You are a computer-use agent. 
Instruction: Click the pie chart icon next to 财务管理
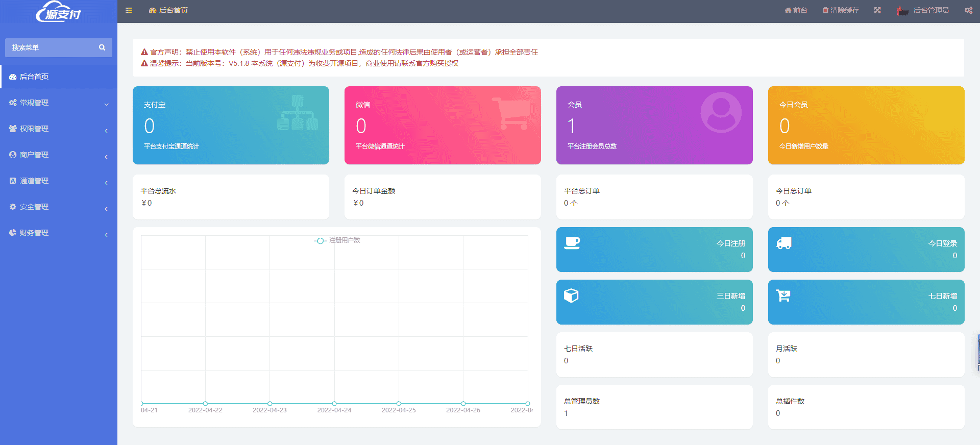[13, 233]
